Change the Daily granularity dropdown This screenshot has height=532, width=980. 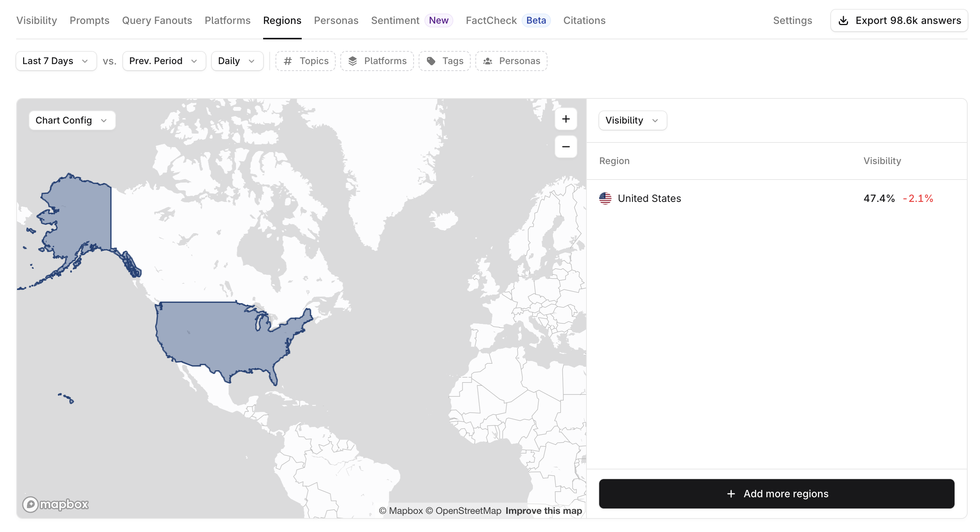pyautogui.click(x=237, y=61)
